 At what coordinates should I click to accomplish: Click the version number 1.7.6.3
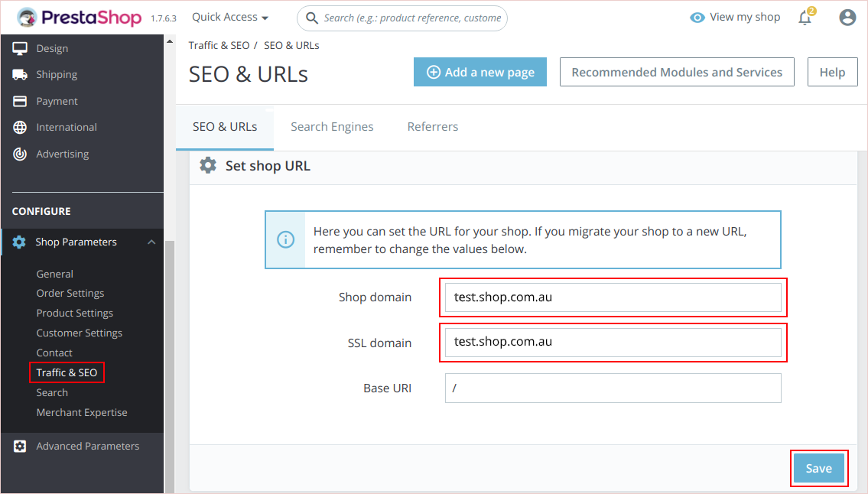point(164,18)
